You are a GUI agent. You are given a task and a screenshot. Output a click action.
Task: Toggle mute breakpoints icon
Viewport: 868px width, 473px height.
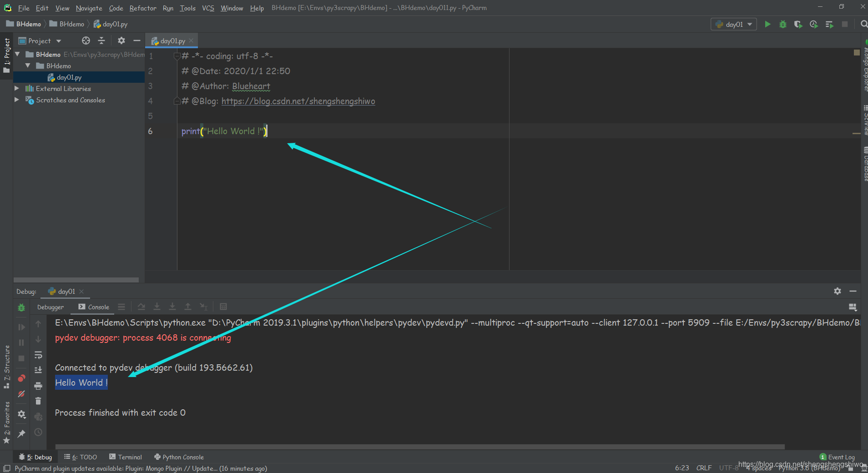(x=21, y=394)
